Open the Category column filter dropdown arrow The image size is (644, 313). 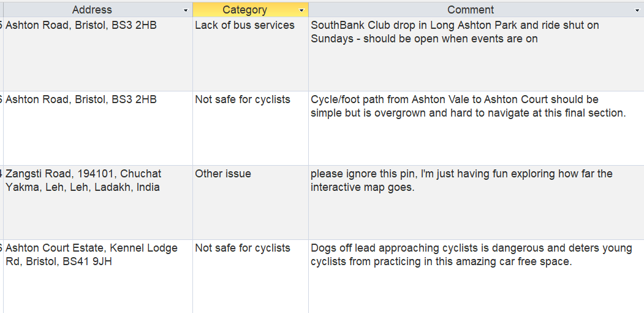point(301,10)
